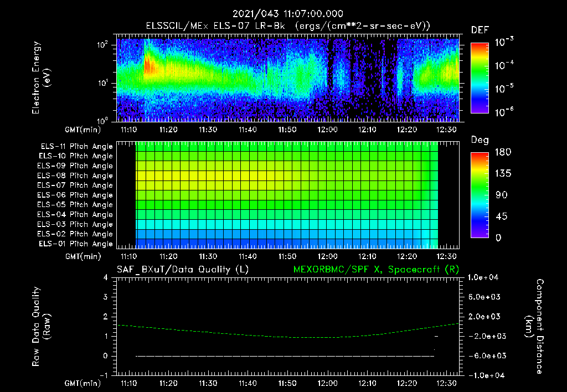
Task: Select the ELS-05 Pitch Angle row label
Action: (75, 205)
